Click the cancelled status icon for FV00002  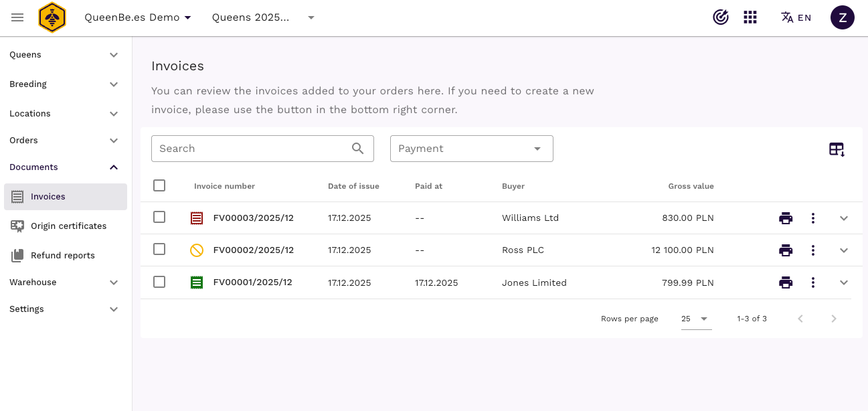point(196,250)
